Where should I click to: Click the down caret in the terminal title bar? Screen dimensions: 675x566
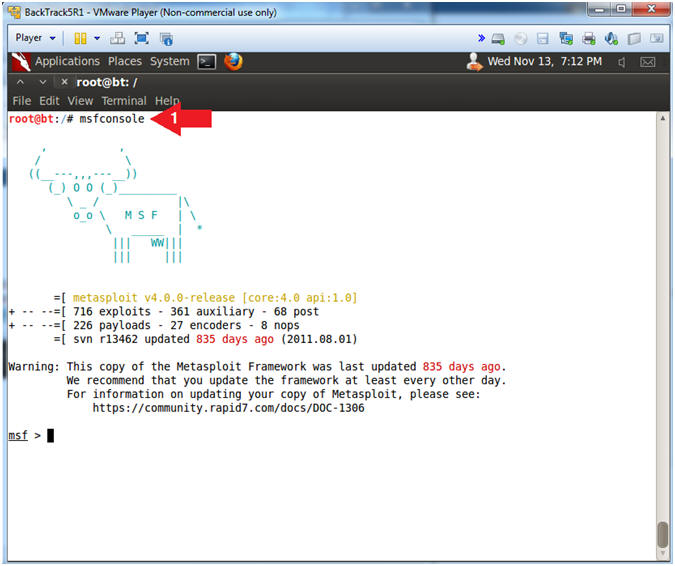pos(42,82)
